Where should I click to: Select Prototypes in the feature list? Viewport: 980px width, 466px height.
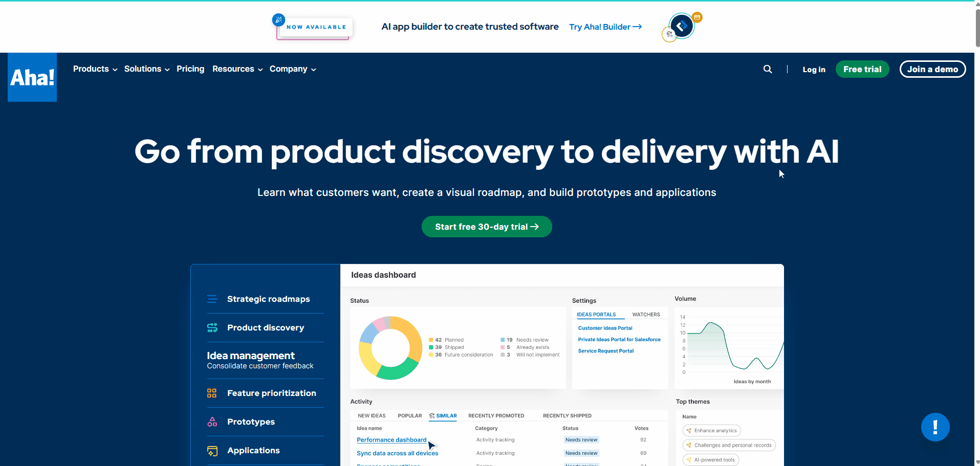click(251, 422)
